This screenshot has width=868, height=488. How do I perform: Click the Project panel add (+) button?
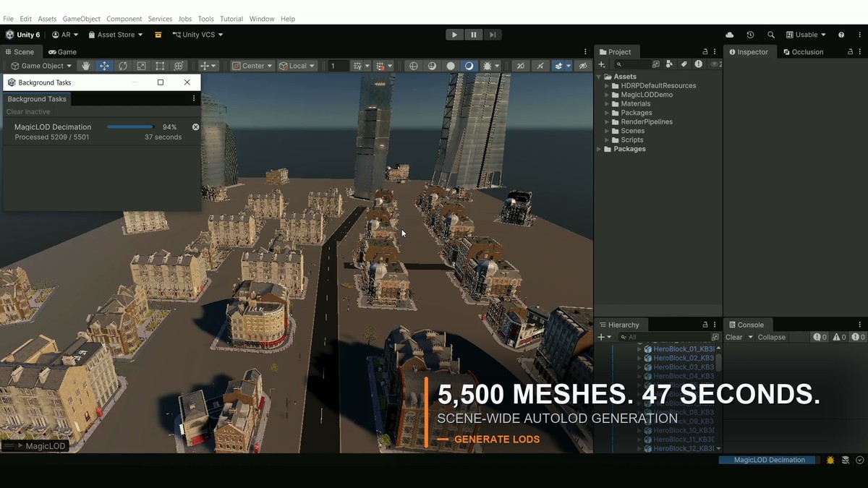point(602,64)
